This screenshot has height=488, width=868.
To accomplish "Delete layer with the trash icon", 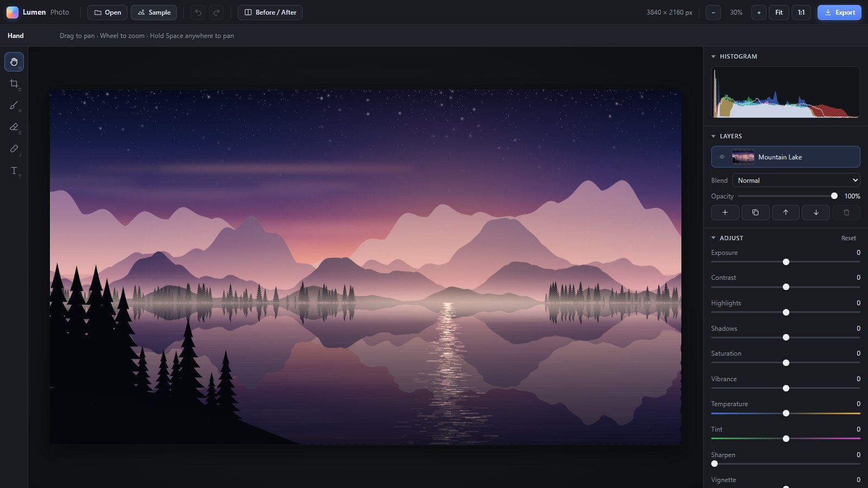I will click(x=846, y=213).
